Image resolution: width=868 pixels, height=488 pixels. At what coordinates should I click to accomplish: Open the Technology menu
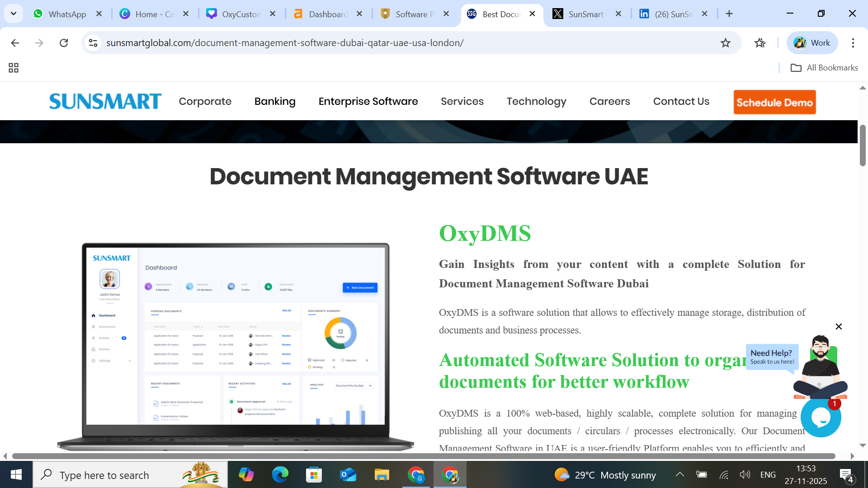(x=536, y=101)
